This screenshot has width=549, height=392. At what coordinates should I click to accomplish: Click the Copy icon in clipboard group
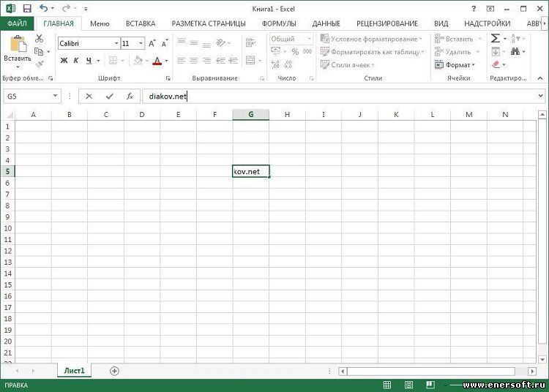point(39,52)
